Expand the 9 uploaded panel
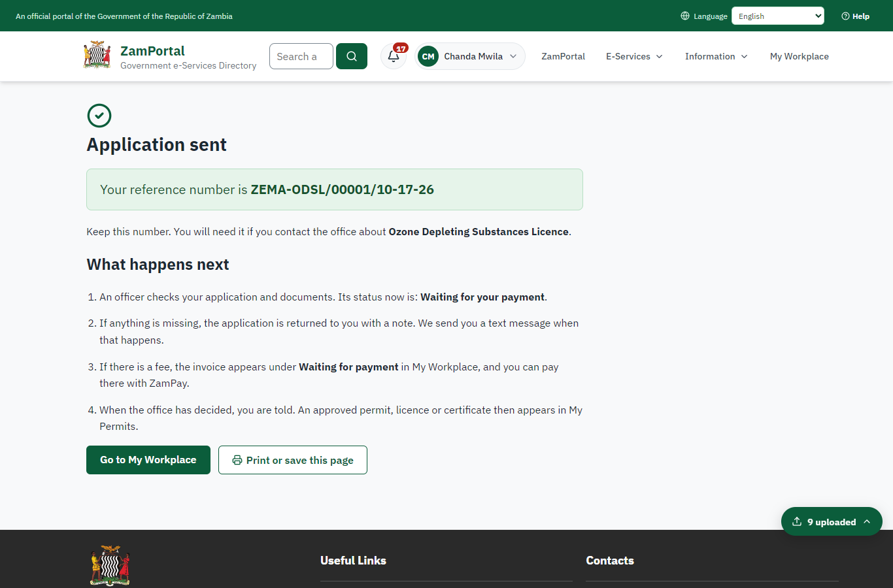 pos(832,521)
